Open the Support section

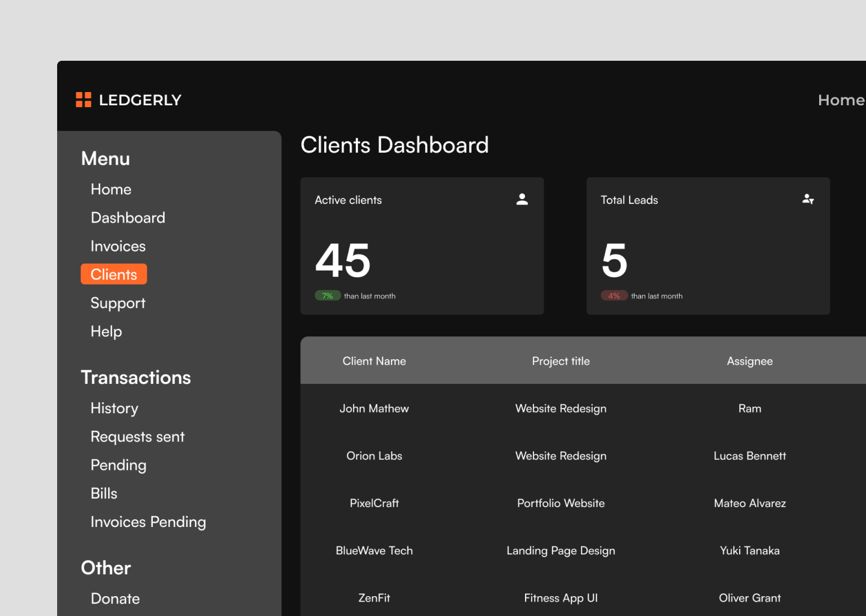[118, 303]
